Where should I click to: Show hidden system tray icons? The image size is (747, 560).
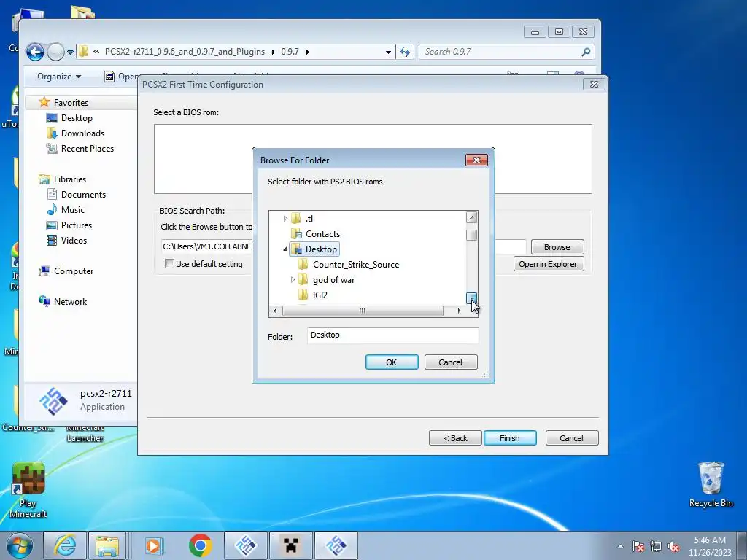click(x=620, y=547)
